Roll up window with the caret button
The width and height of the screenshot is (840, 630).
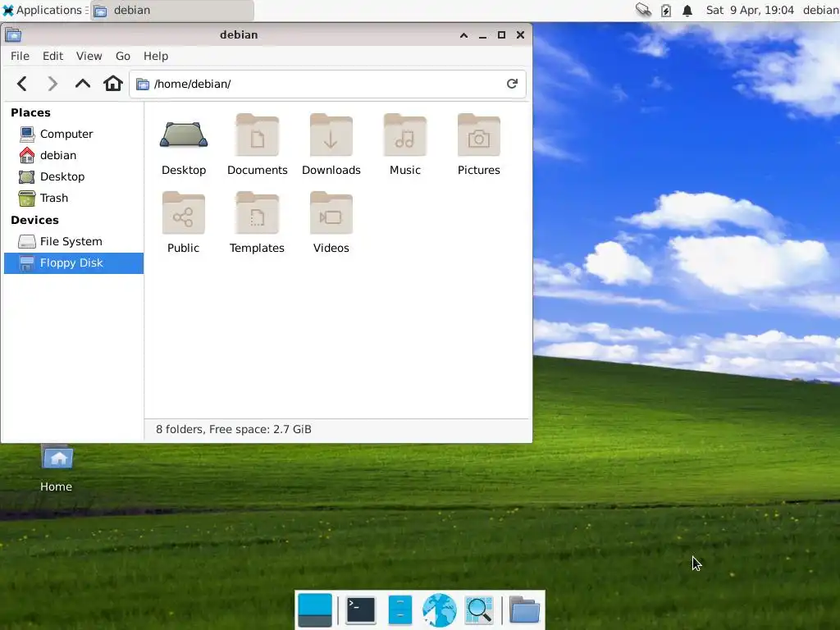coord(464,35)
